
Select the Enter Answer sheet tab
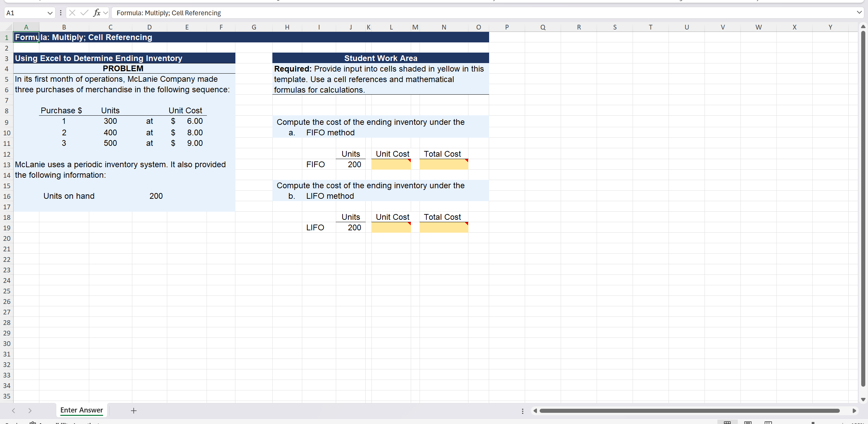(81, 410)
